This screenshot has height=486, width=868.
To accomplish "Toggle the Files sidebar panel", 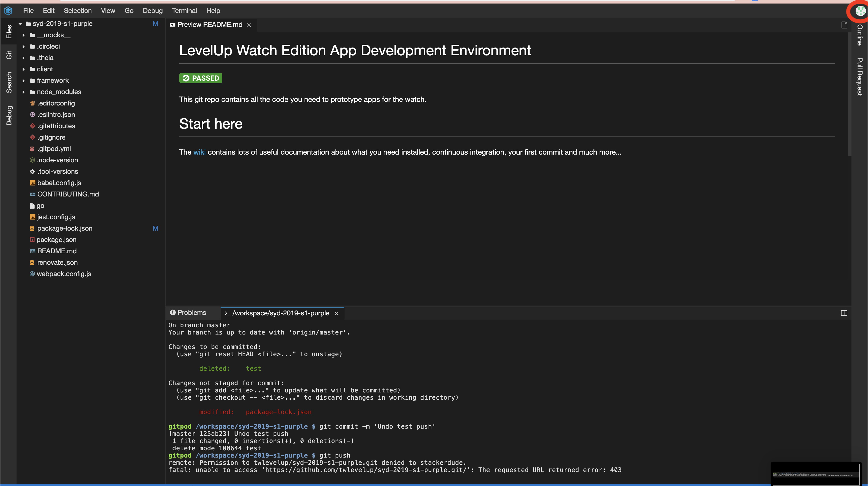I will point(9,31).
